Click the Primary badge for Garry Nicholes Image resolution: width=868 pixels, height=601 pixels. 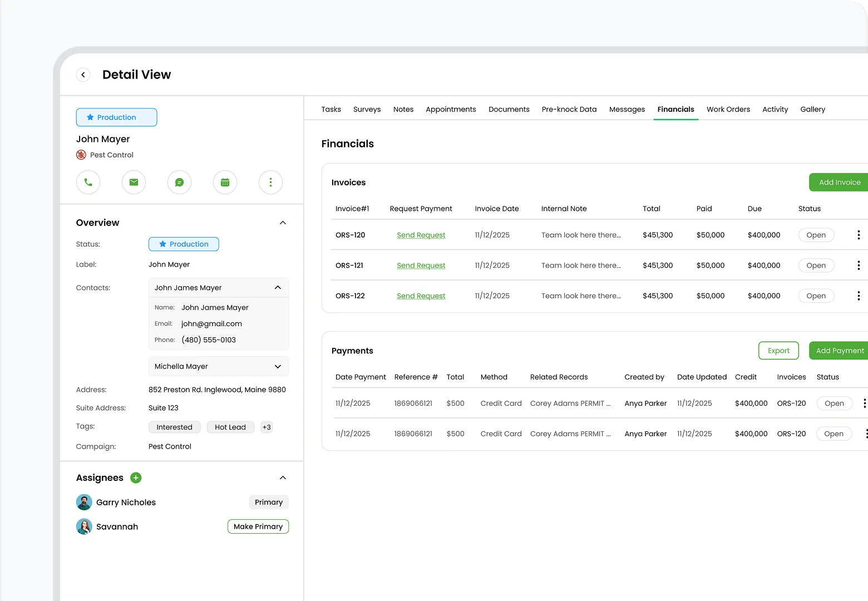(x=269, y=502)
